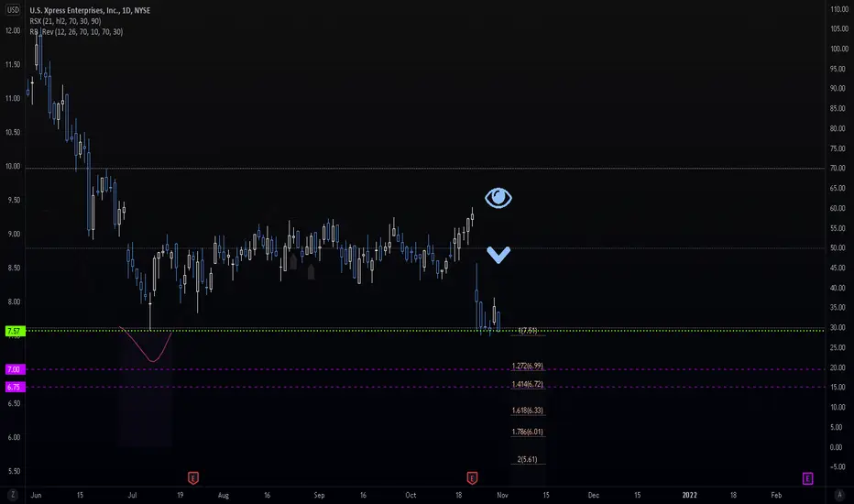This screenshot has height=504, width=854.
Task: Click the U.S. Xpress Enterprises chart title
Action: coord(90,10)
